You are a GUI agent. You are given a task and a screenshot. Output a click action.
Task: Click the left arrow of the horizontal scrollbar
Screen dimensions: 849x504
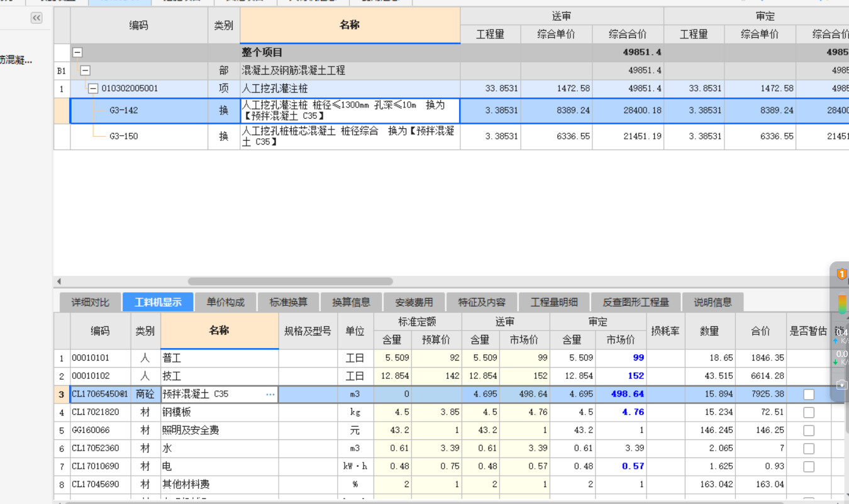59,282
